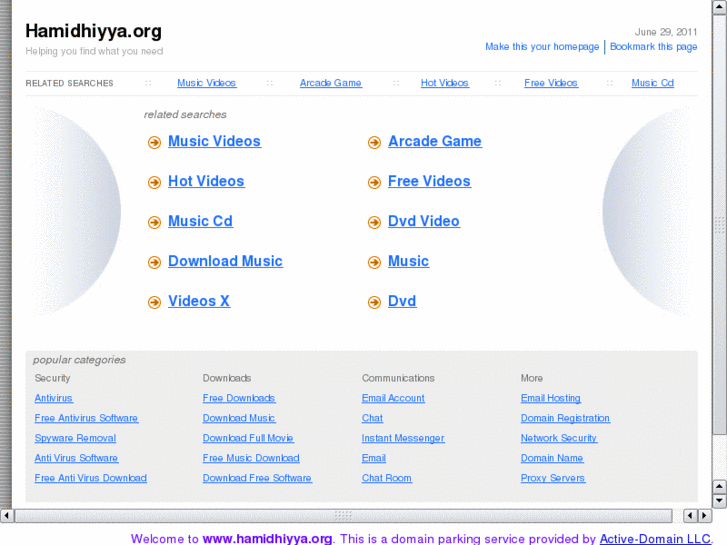Image resolution: width=727 pixels, height=545 pixels.
Task: Open Email Hosting link
Action: point(550,398)
